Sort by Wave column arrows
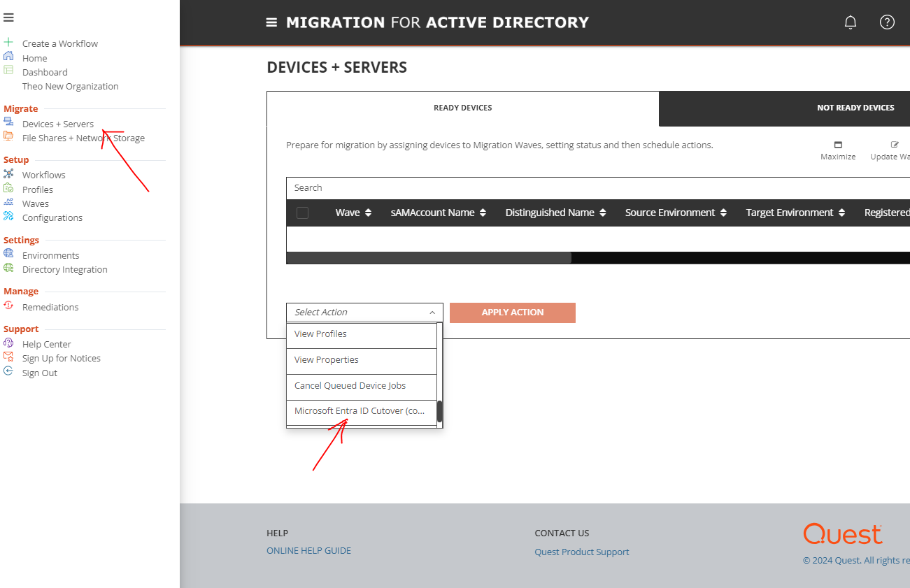Image resolution: width=910 pixels, height=588 pixels. pyautogui.click(x=369, y=213)
